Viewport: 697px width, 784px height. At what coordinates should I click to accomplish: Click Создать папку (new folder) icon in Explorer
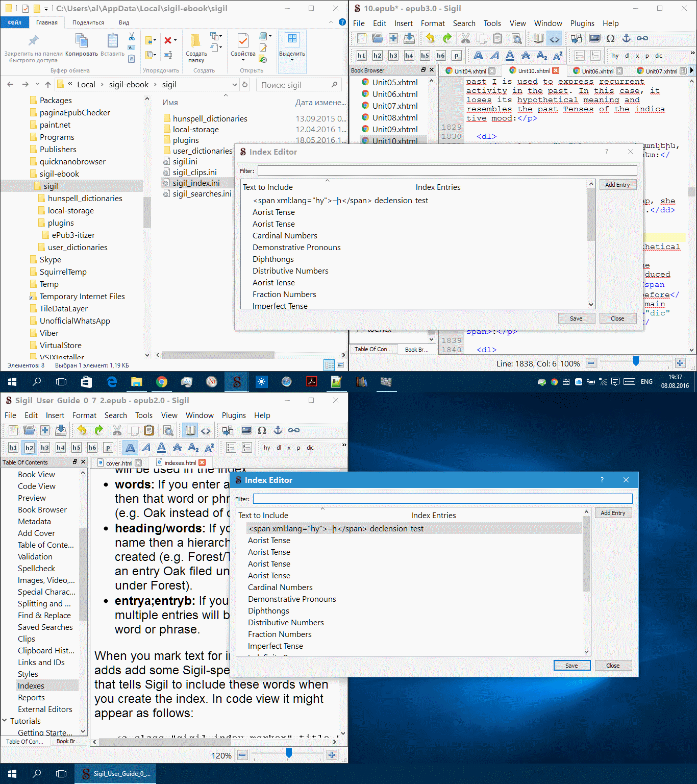(x=196, y=49)
